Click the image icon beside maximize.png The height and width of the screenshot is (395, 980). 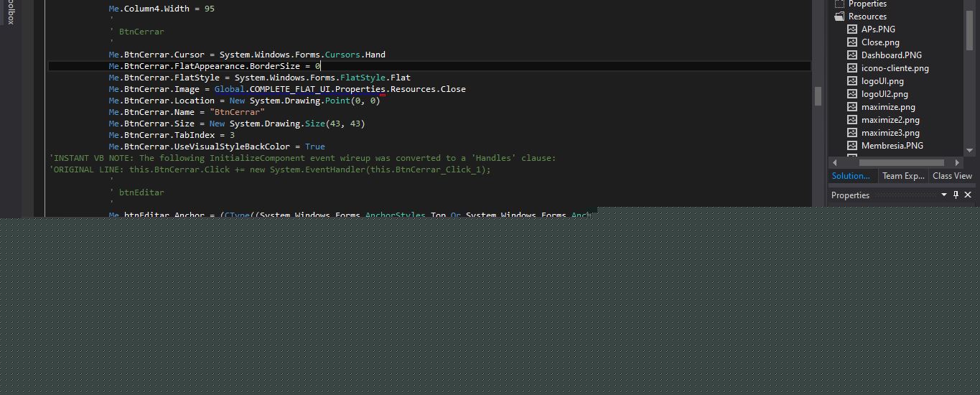[852, 107]
